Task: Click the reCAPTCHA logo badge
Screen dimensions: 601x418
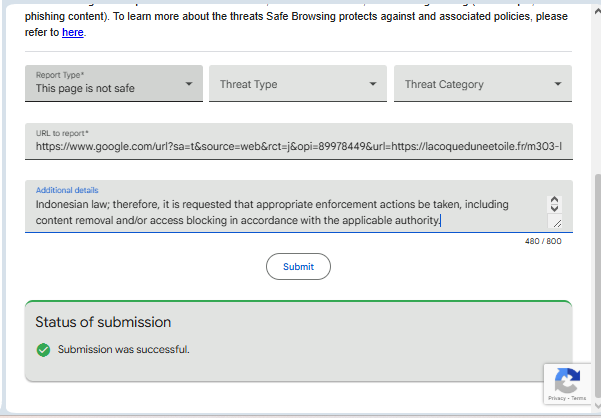Action: pos(566,380)
